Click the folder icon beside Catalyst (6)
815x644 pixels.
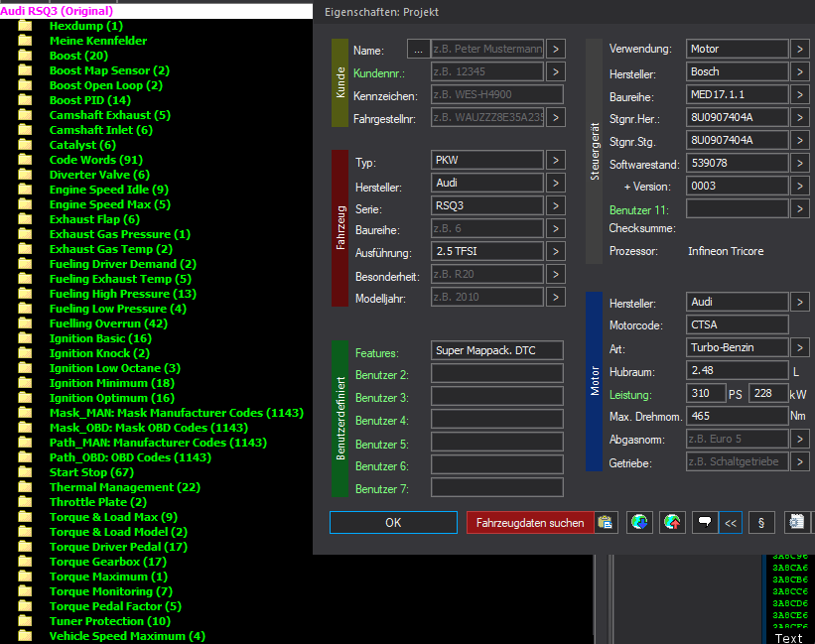pyautogui.click(x=25, y=145)
